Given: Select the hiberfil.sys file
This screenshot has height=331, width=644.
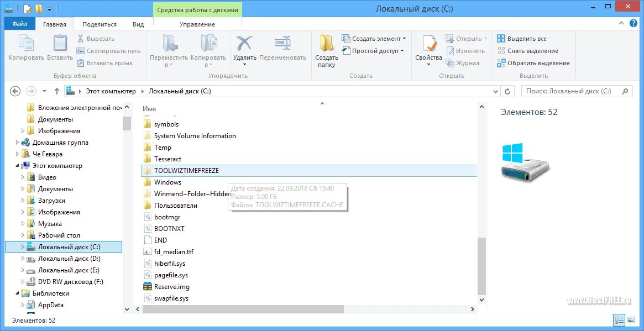Looking at the screenshot, I should click(170, 263).
